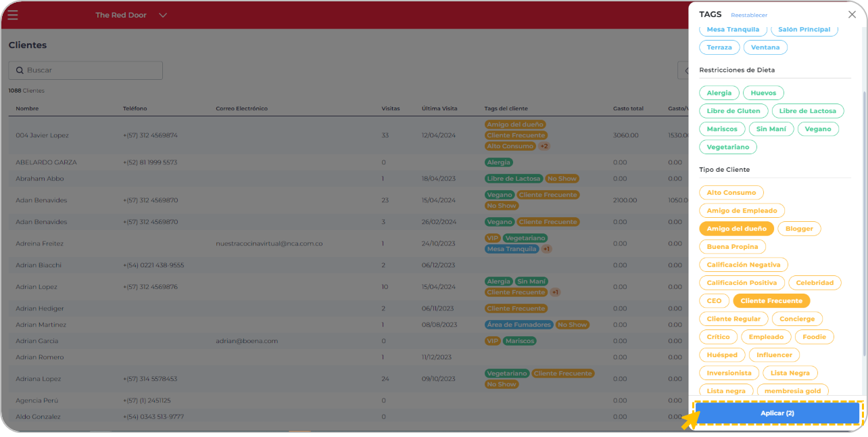The width and height of the screenshot is (868, 437).
Task: Select the Concierge tag
Action: coord(797,319)
